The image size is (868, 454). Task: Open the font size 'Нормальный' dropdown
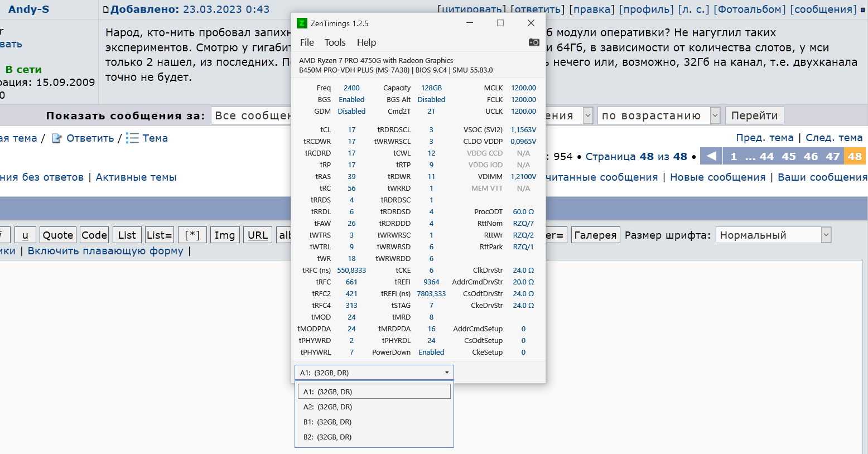coord(774,235)
